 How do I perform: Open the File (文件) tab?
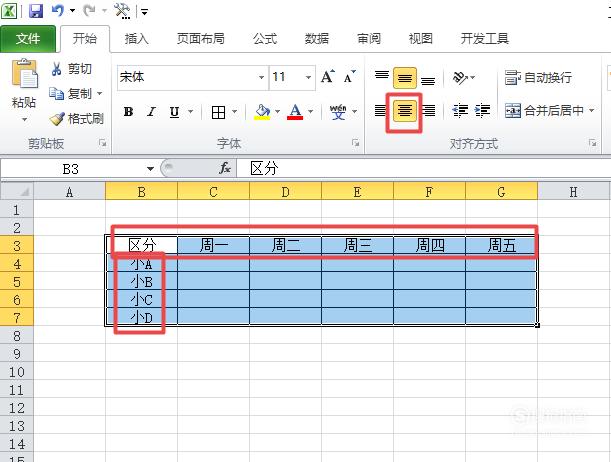(x=28, y=39)
